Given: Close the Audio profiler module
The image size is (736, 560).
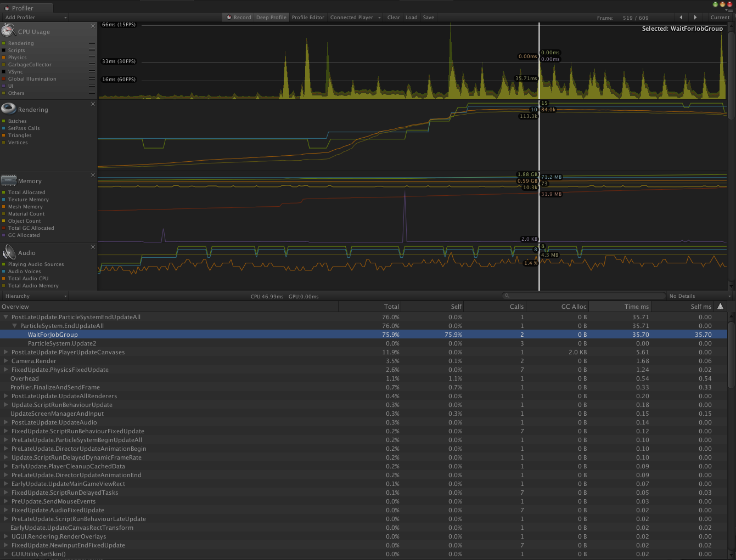Looking at the screenshot, I should [x=93, y=247].
